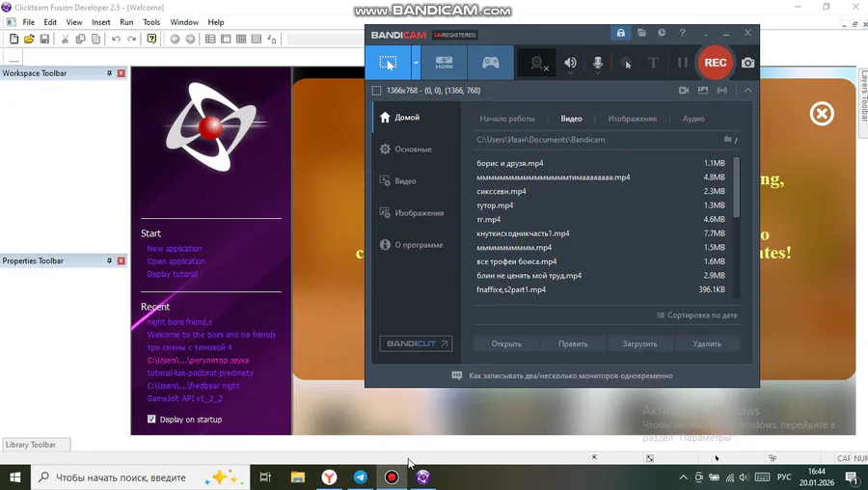Toggle the Display on startup checkbox

(x=151, y=420)
